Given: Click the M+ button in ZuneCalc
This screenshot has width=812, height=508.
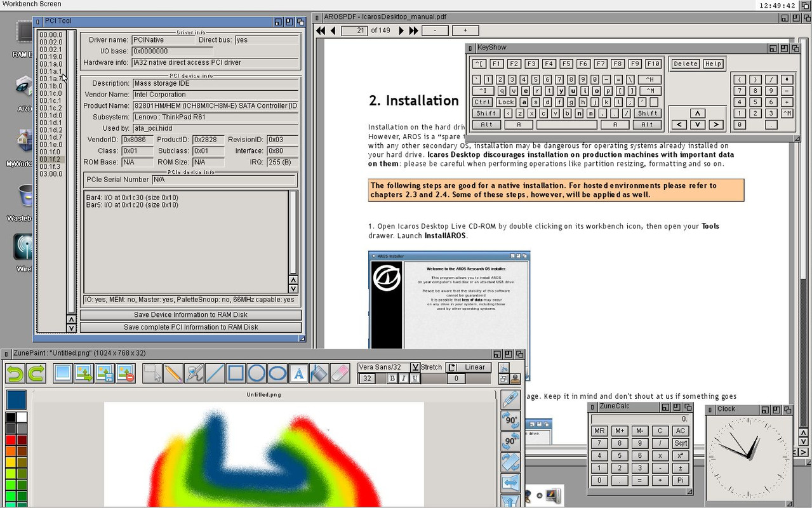Looking at the screenshot, I should pos(620,431).
